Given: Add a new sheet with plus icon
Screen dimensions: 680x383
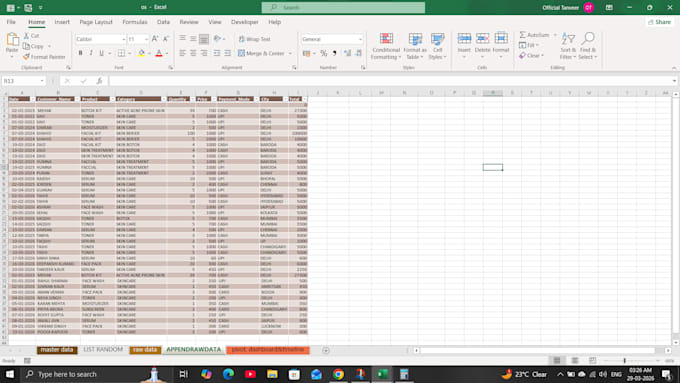Looking at the screenshot, I should [326, 350].
